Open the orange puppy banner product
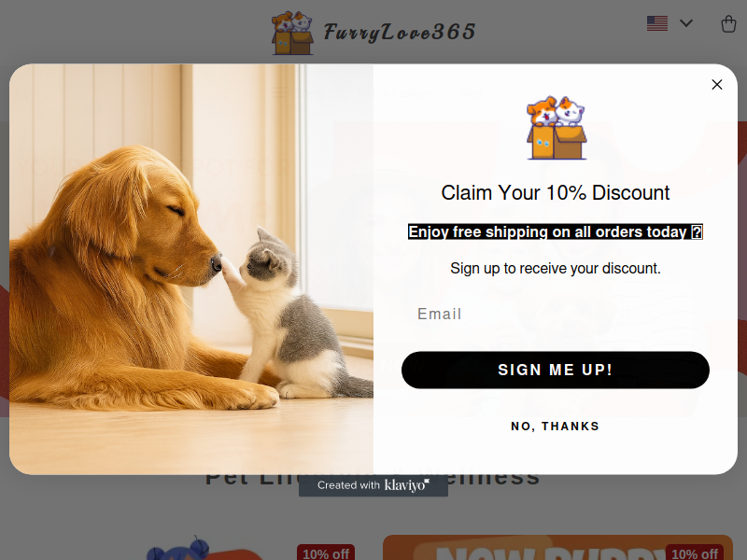The height and width of the screenshot is (560, 747). [557, 548]
